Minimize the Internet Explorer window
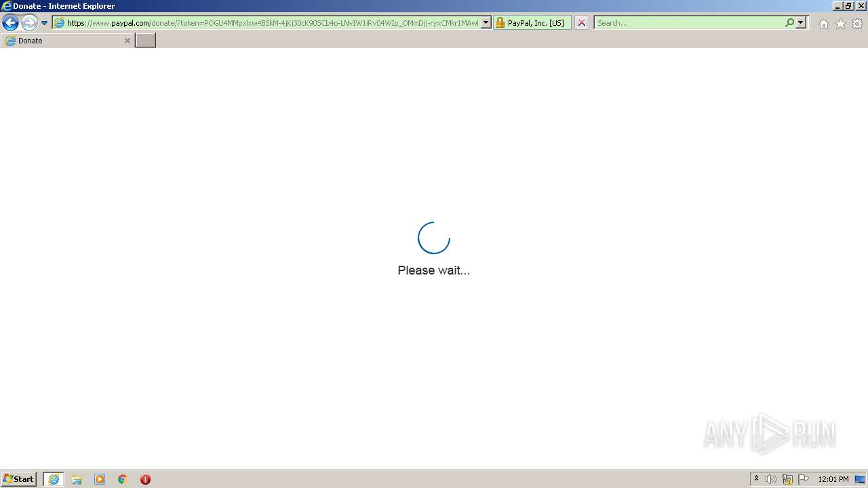 coord(837,6)
